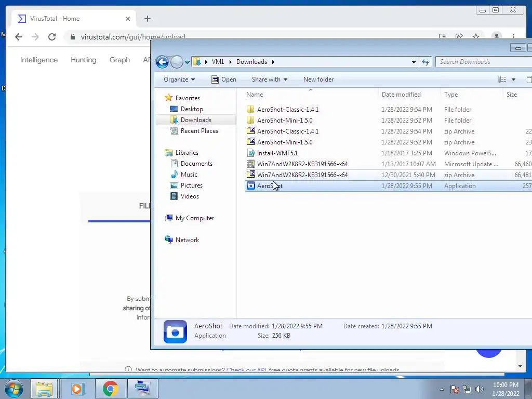Click the large AeroShot icon in details pane

coord(175,331)
